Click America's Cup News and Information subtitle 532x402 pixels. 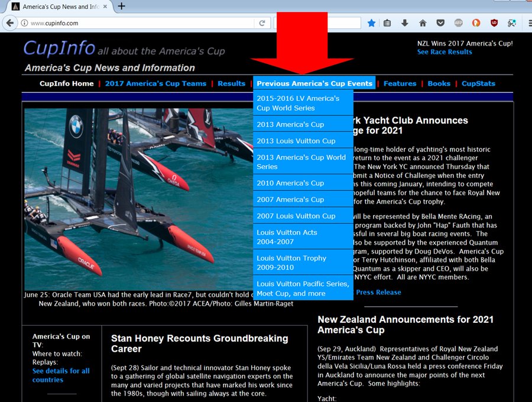110,67
